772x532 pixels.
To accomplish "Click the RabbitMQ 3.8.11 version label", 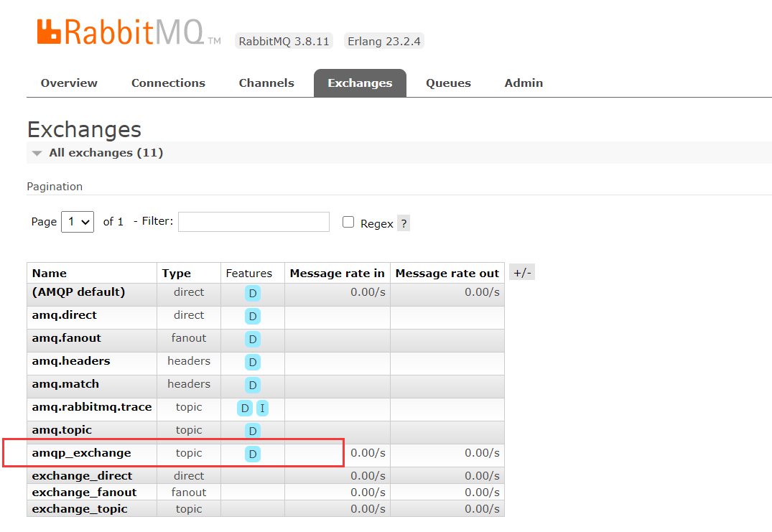I will 284,41.
